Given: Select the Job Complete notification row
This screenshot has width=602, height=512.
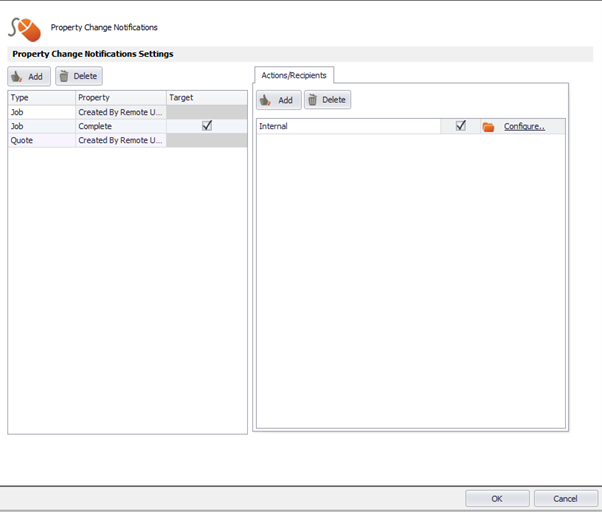Looking at the screenshot, I should 127,126.
